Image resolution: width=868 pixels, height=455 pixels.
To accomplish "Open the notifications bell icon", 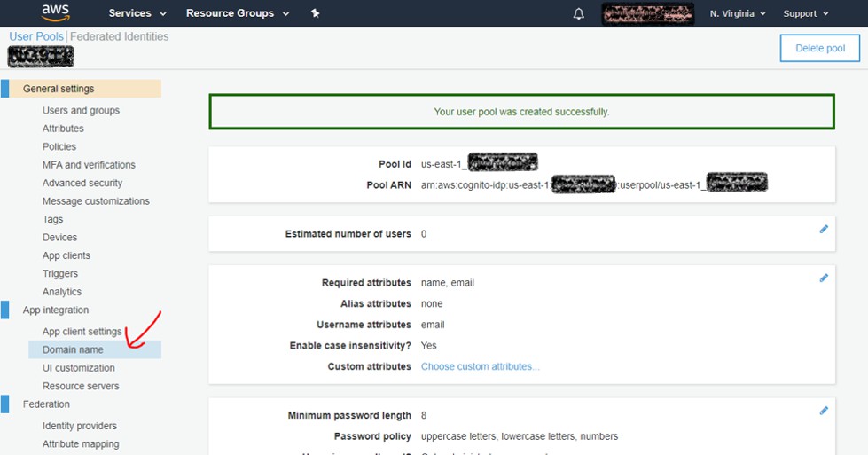I will (579, 14).
